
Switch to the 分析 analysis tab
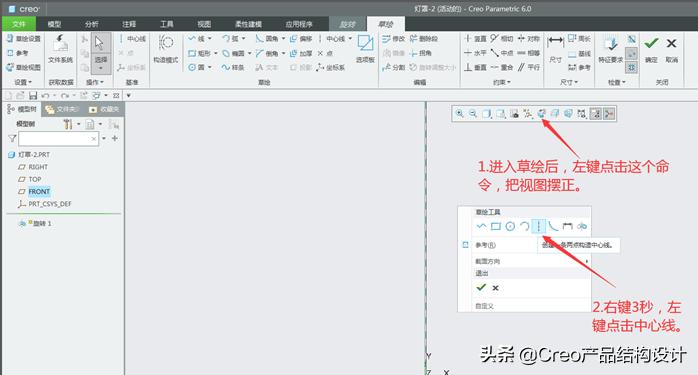pyautogui.click(x=92, y=24)
